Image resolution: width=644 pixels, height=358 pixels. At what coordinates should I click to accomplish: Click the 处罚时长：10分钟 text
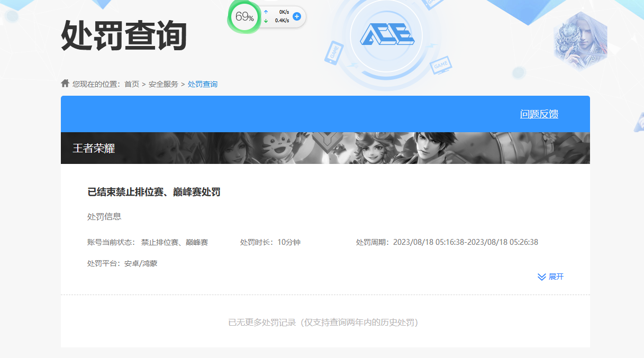click(x=270, y=242)
